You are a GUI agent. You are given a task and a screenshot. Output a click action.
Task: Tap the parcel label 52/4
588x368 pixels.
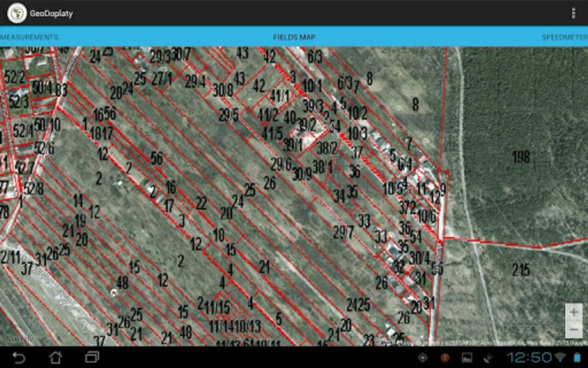click(x=23, y=131)
